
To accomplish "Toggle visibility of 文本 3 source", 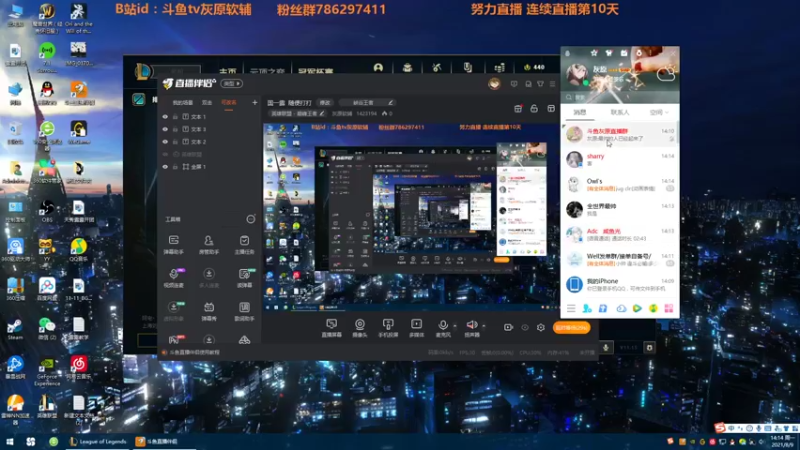I will click(x=165, y=129).
